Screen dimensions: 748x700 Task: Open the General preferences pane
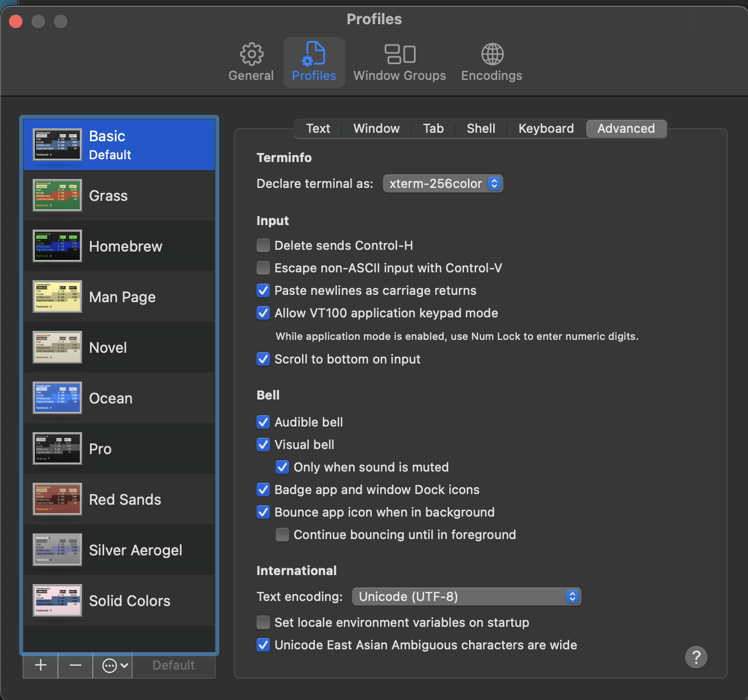pos(251,62)
